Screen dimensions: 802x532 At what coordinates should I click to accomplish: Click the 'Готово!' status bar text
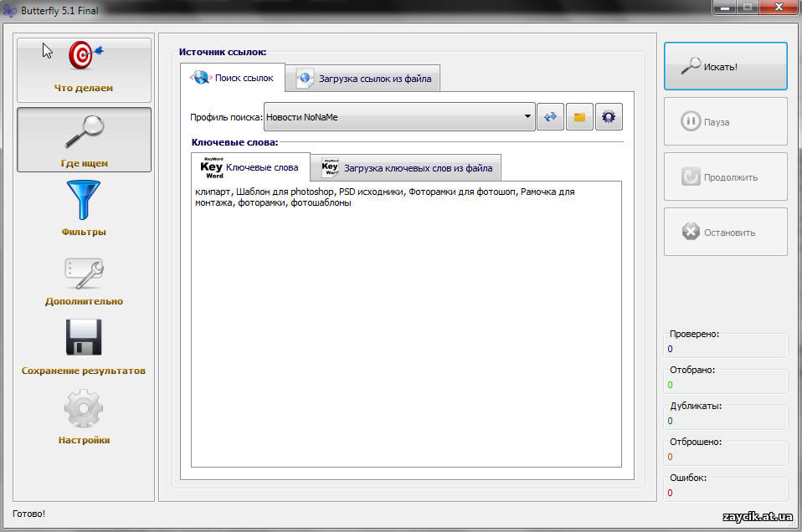tap(28, 514)
